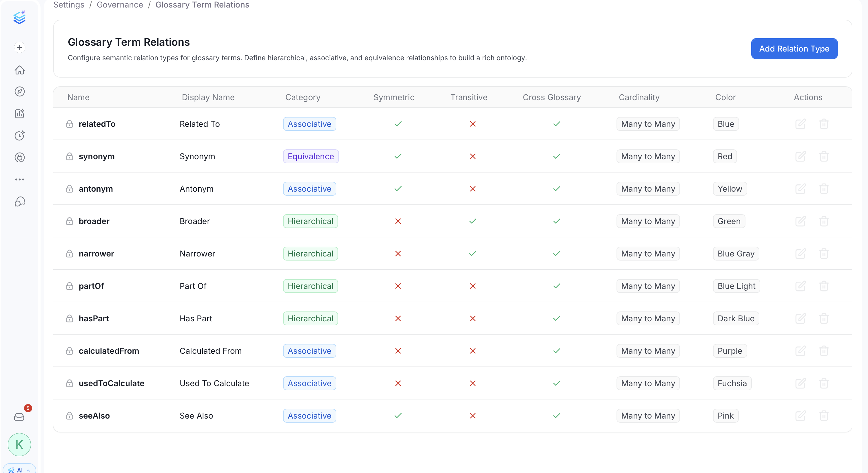Click the edit icon for calculatedFrom
The image size is (868, 473).
pos(800,351)
